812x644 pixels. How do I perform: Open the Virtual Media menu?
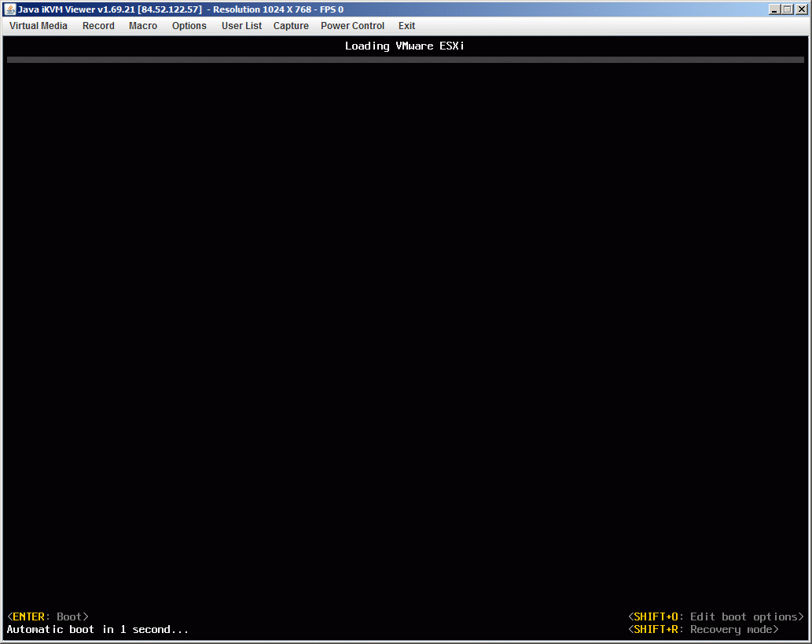click(x=39, y=26)
